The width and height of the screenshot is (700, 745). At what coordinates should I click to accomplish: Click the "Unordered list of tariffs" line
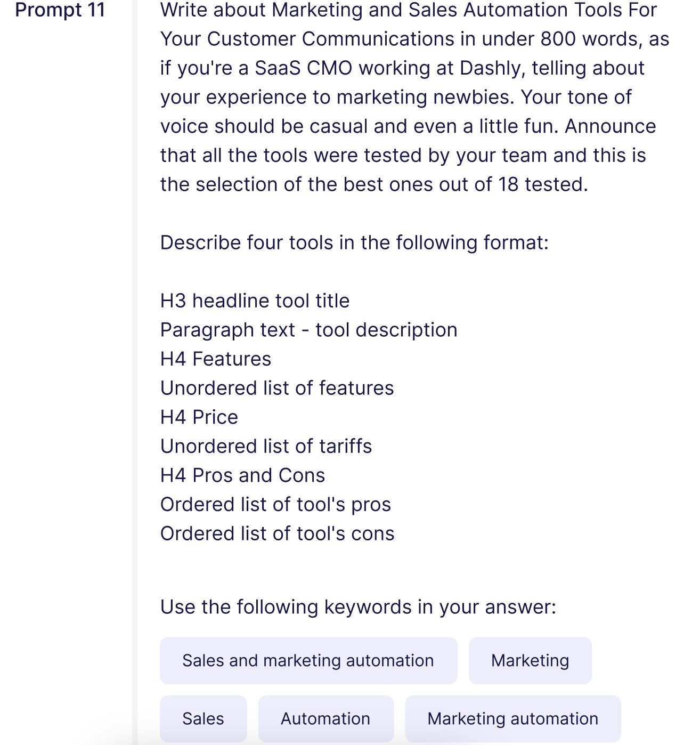pyautogui.click(x=266, y=447)
